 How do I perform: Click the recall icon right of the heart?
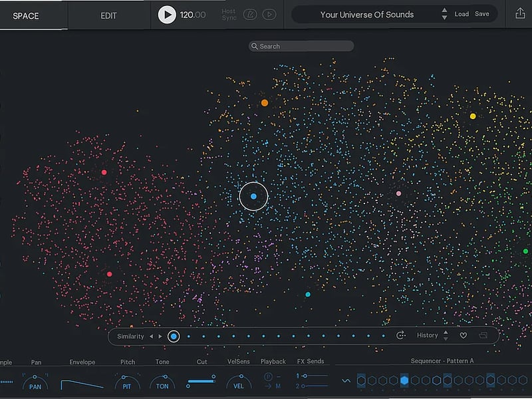point(483,336)
